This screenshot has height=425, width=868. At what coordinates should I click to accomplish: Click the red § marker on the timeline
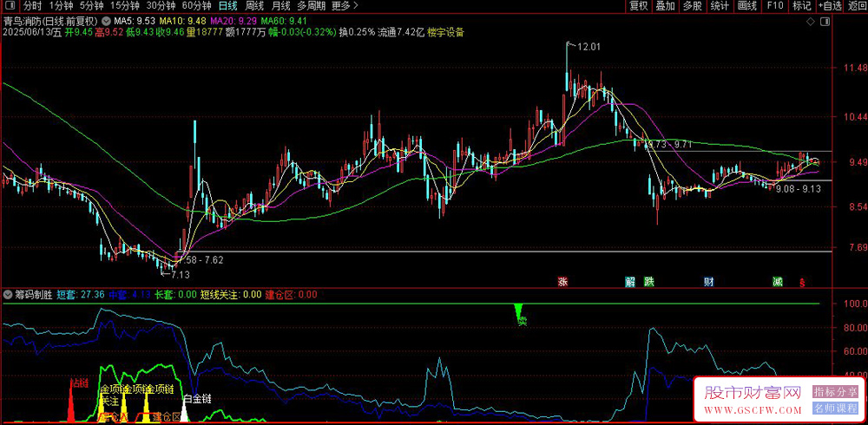(x=801, y=282)
